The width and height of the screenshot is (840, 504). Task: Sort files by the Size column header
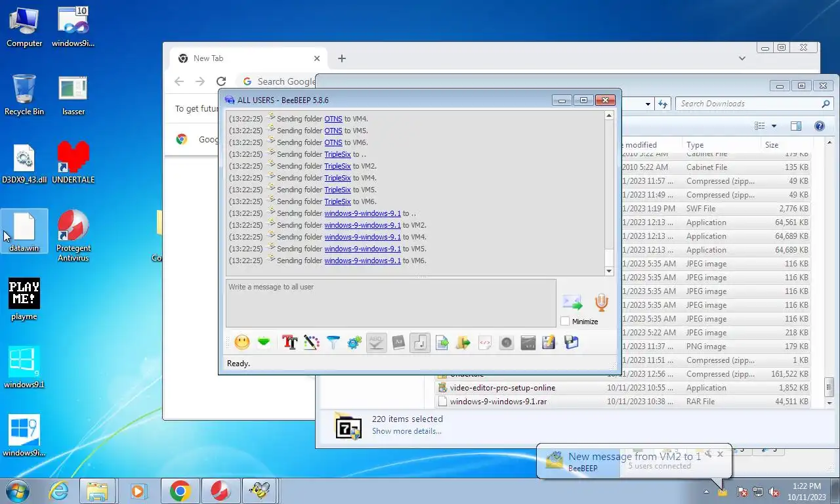pos(787,144)
